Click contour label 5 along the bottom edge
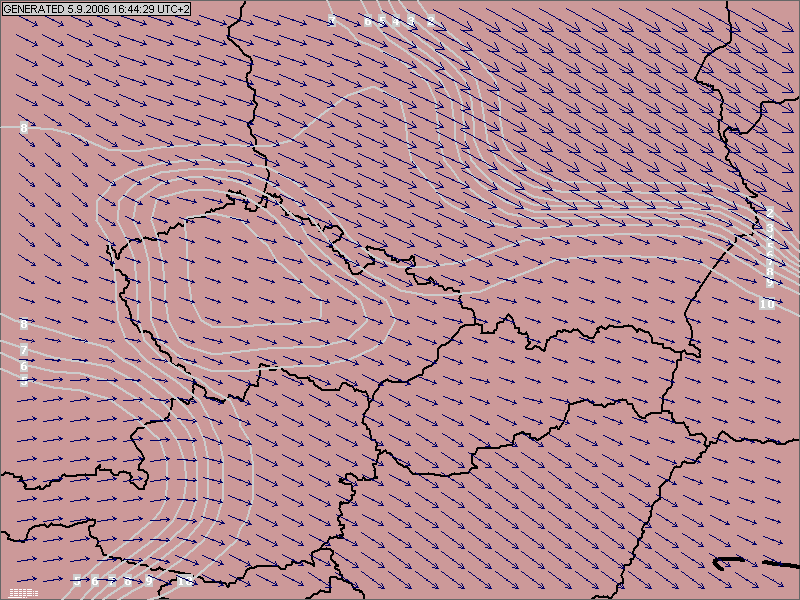 [76, 581]
